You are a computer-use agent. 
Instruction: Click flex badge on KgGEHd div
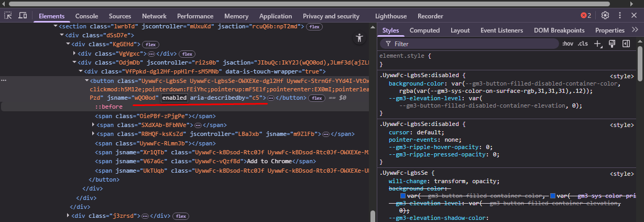pos(151,44)
